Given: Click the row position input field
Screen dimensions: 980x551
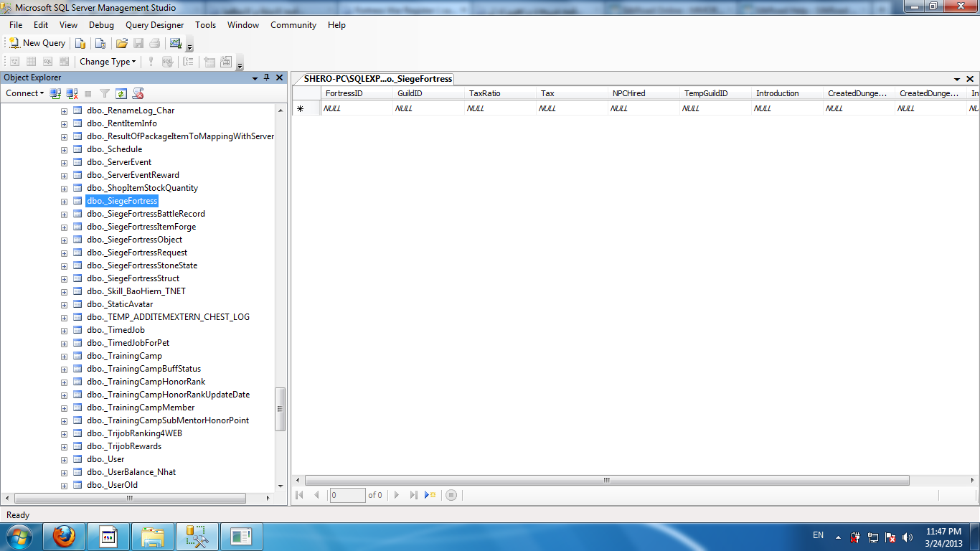Looking at the screenshot, I should (x=348, y=495).
